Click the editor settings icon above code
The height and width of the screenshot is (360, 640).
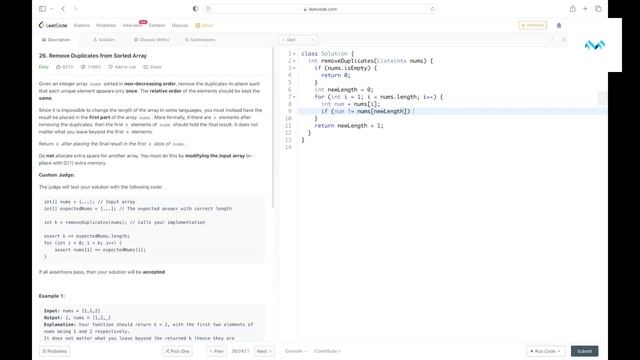(x=564, y=40)
